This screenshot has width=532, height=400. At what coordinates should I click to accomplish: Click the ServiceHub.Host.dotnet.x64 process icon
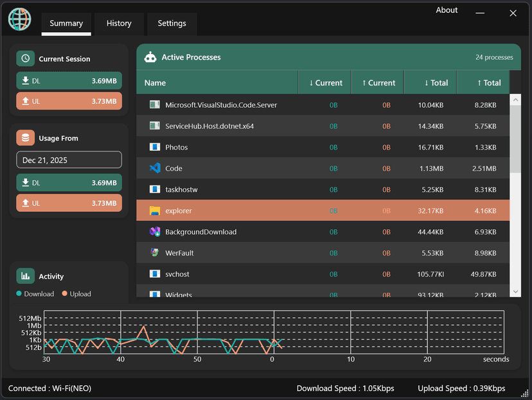coord(155,126)
